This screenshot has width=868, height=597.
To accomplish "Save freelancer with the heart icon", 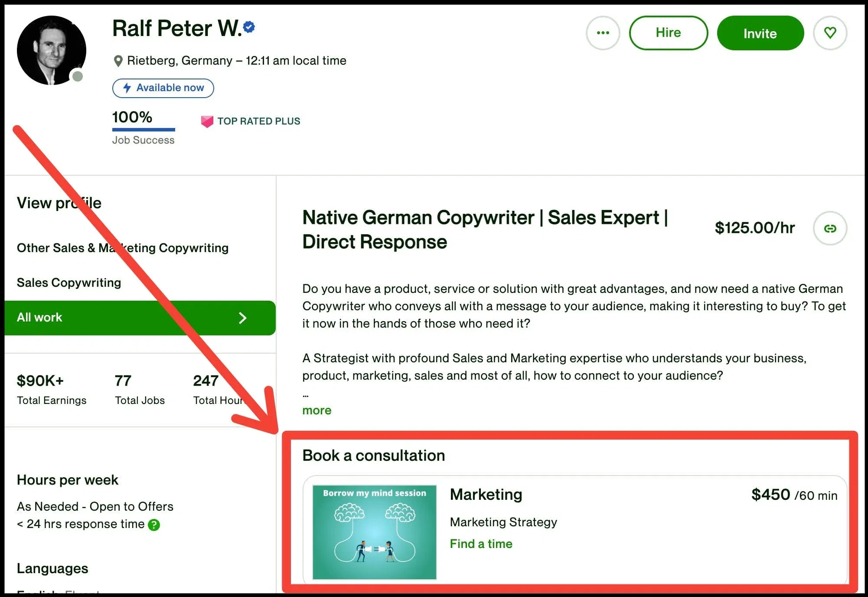I will (x=830, y=33).
